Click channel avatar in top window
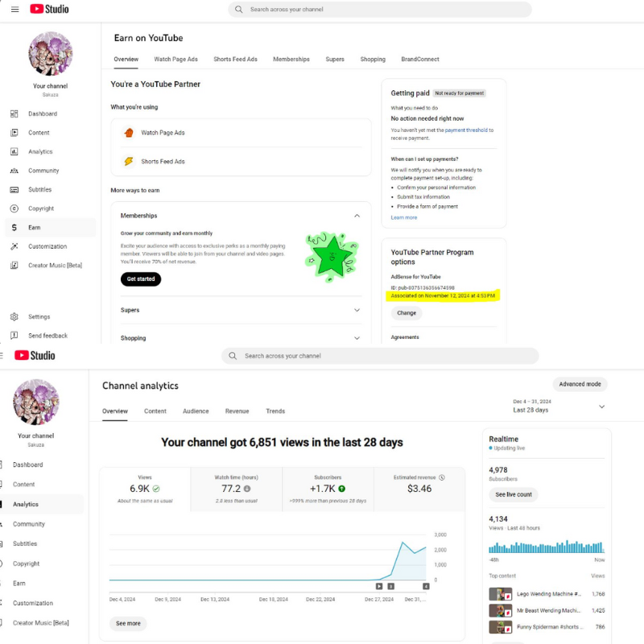644x644 pixels. (50, 54)
